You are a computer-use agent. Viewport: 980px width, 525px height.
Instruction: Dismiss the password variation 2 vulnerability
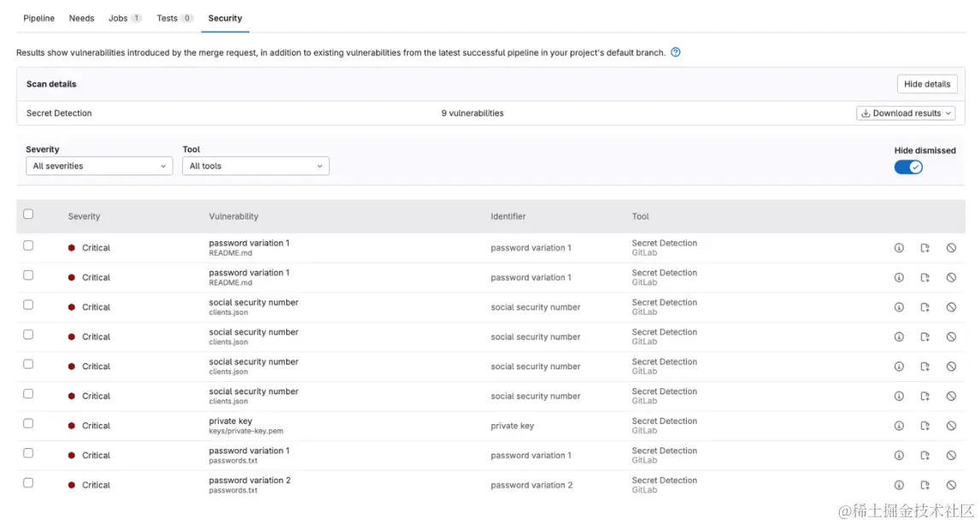click(951, 485)
